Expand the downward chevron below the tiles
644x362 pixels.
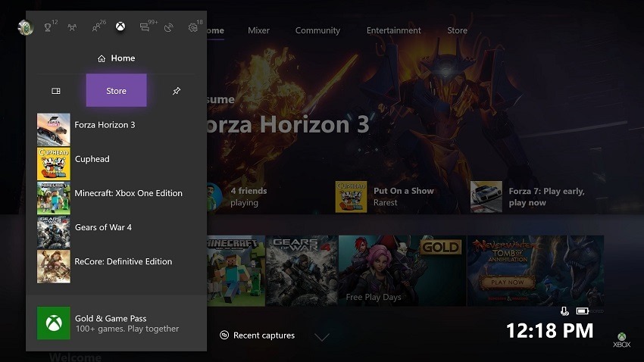(x=322, y=337)
